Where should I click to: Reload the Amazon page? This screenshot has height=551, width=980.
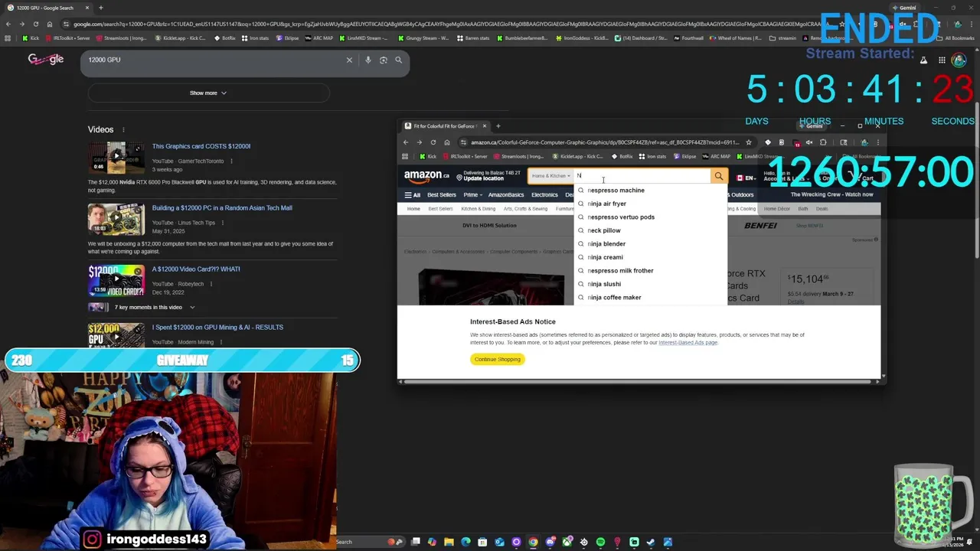(x=433, y=142)
